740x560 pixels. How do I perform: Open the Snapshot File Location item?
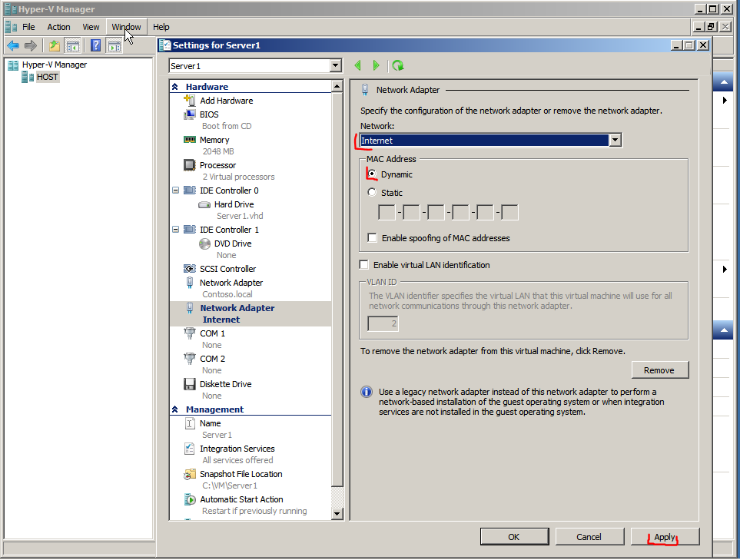tap(241, 474)
